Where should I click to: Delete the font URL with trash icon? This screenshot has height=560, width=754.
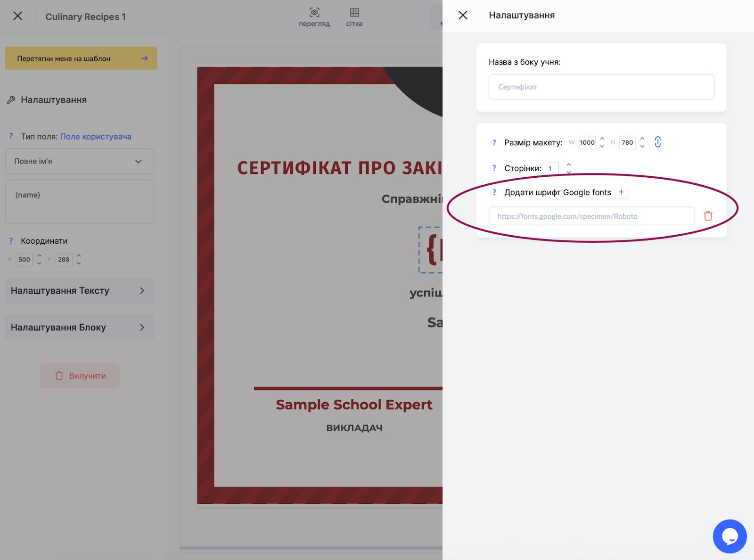[708, 216]
